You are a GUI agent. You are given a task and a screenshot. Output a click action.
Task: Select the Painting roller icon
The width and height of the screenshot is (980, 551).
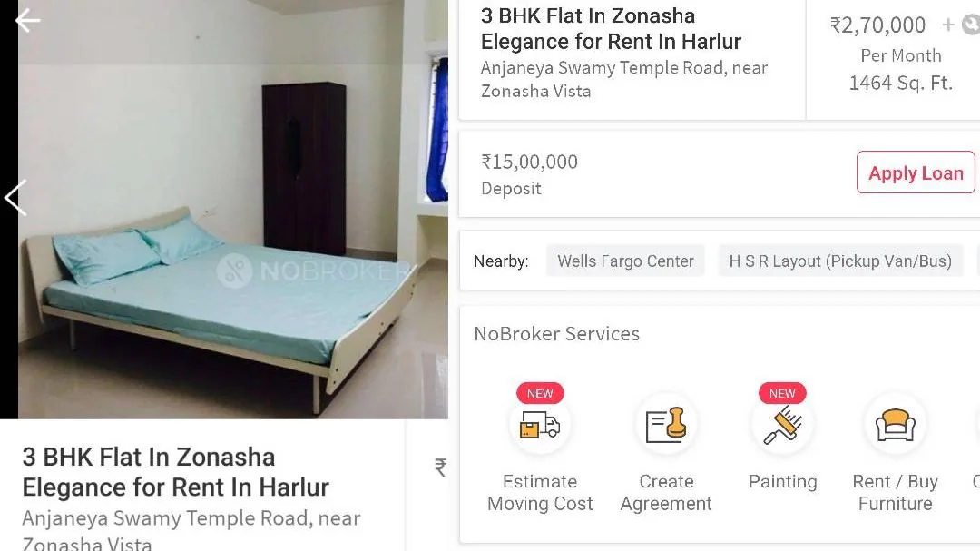point(782,426)
